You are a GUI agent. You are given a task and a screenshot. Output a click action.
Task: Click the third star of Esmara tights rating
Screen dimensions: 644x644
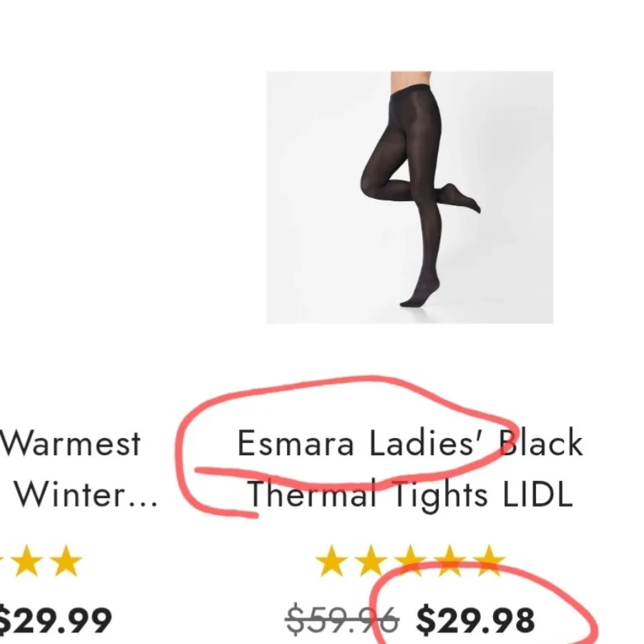[x=410, y=560]
